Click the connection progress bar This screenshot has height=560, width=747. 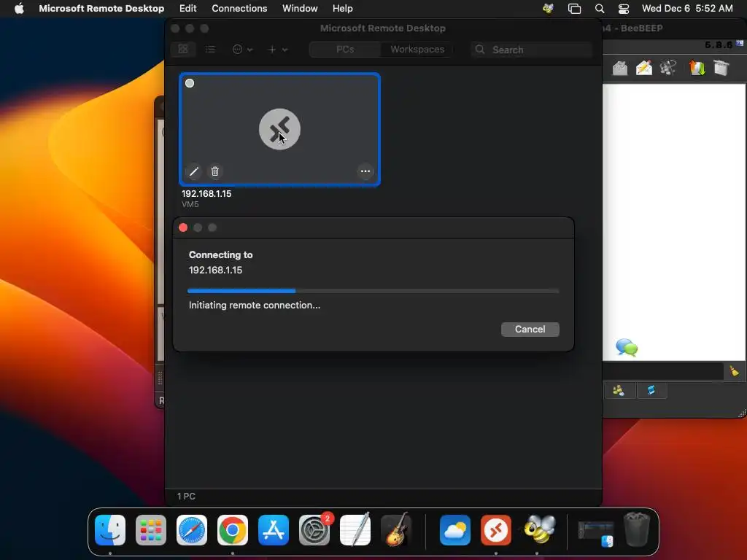coord(373,290)
